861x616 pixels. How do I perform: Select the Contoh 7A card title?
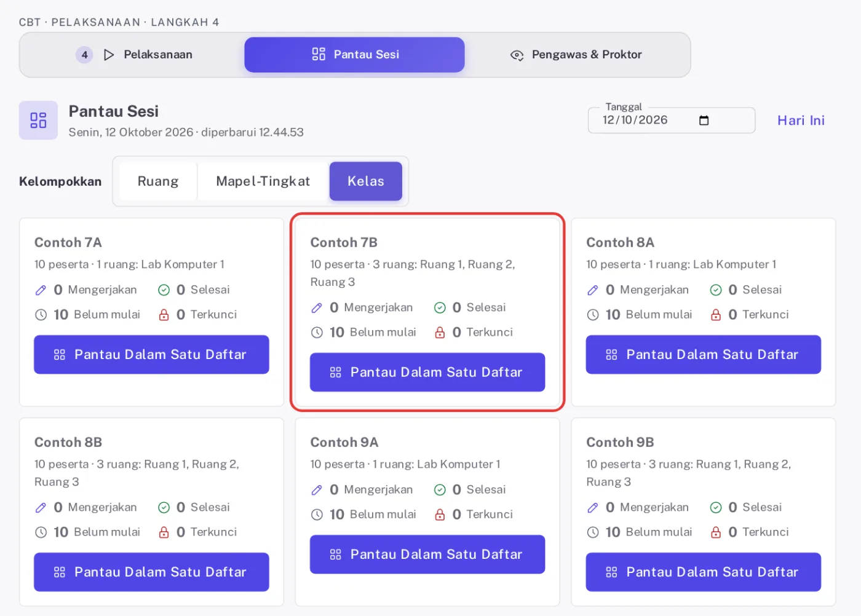[x=68, y=243]
